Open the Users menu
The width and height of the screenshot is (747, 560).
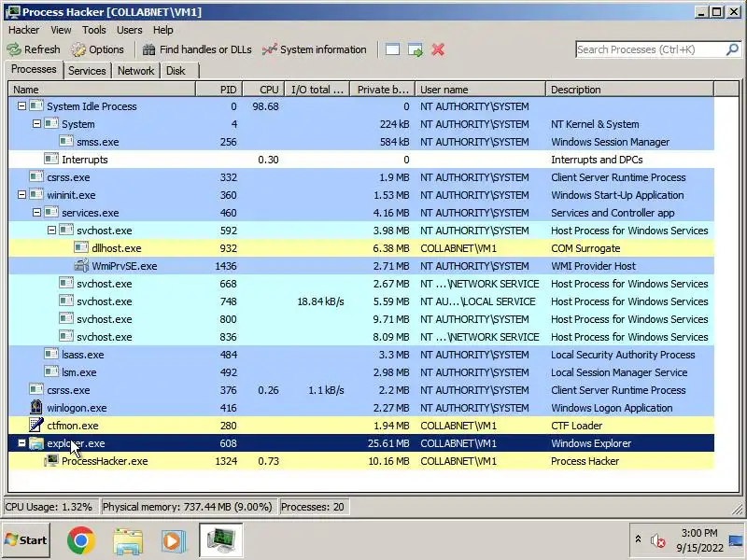129,30
